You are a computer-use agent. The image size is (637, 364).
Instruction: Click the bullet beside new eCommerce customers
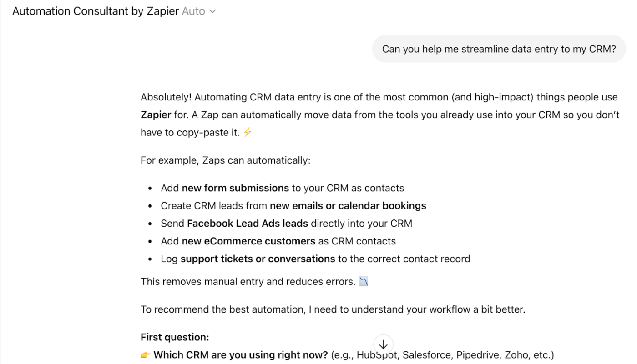coord(150,241)
